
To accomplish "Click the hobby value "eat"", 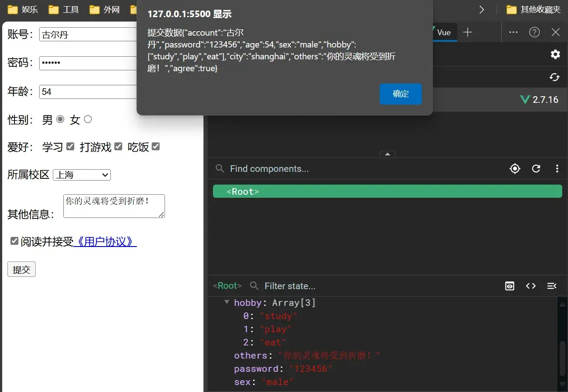I will coord(273,342).
